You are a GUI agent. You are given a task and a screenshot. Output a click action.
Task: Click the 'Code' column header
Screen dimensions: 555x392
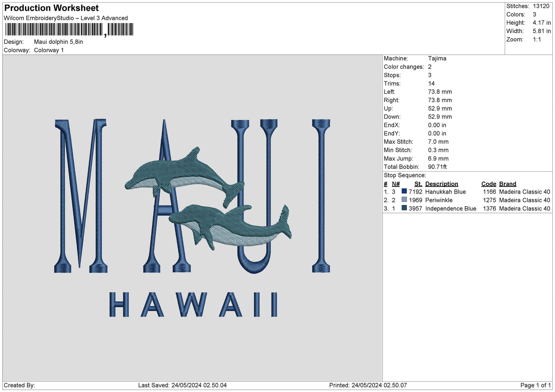tap(489, 184)
